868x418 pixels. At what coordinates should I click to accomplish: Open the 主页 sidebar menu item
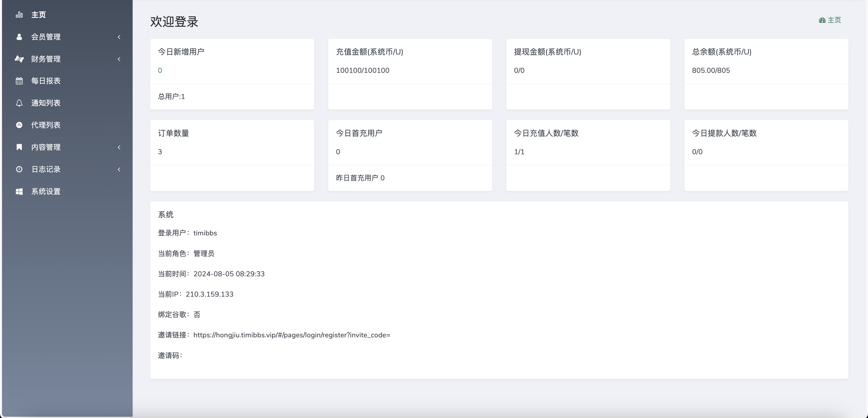click(x=67, y=15)
